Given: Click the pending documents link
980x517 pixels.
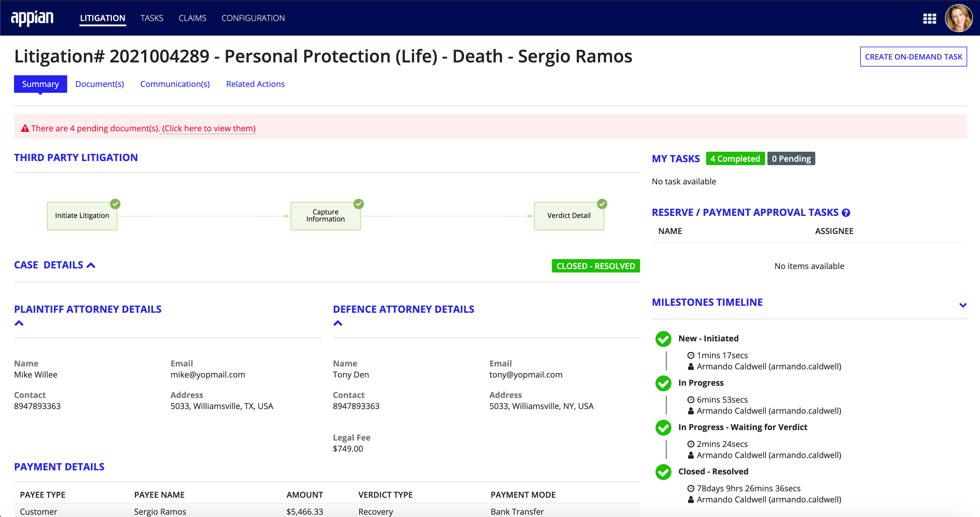Looking at the screenshot, I should coord(209,127).
